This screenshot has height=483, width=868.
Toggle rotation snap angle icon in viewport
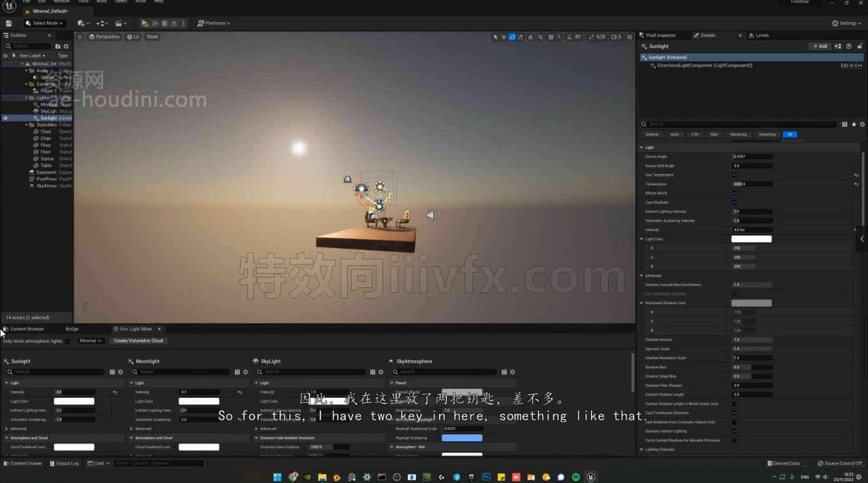[569, 37]
